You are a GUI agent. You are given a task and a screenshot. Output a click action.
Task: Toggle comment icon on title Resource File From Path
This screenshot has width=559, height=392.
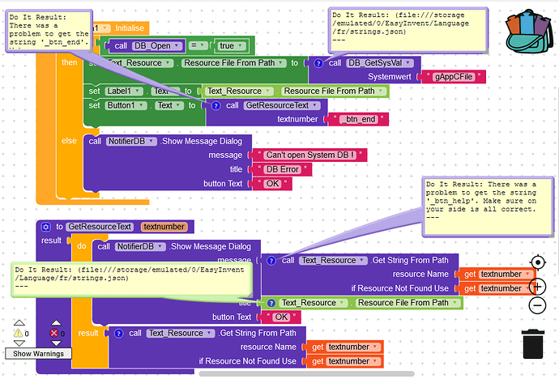(x=271, y=303)
